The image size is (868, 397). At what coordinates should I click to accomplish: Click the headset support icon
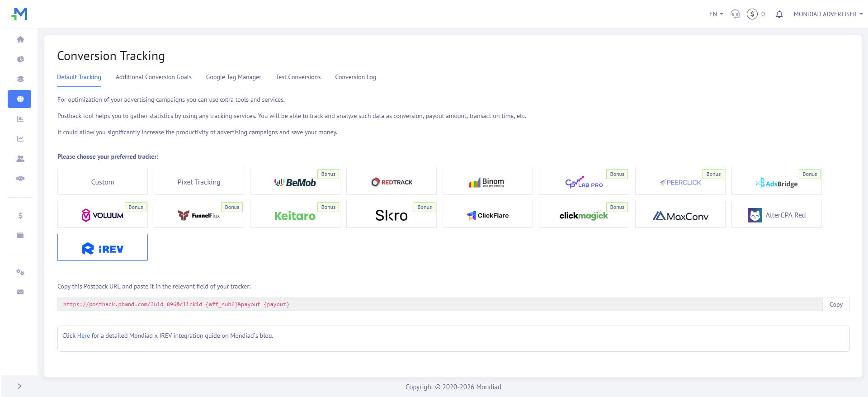pyautogui.click(x=735, y=14)
